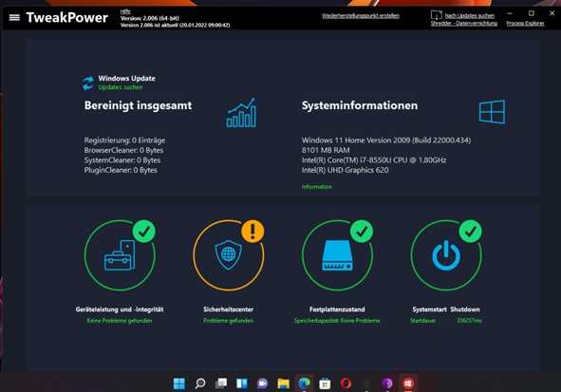Open Shredder - Datenvernichtung link
Viewport: 561px width, 392px height.
click(x=463, y=23)
